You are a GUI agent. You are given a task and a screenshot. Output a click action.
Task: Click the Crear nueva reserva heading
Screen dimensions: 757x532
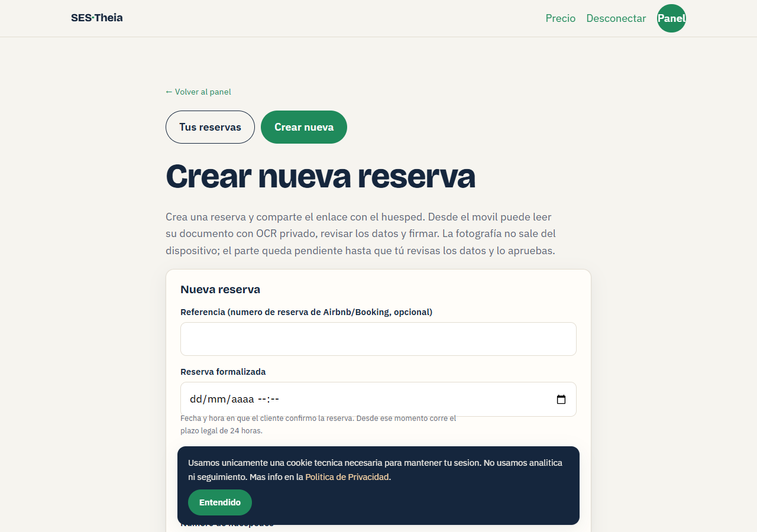tap(321, 176)
